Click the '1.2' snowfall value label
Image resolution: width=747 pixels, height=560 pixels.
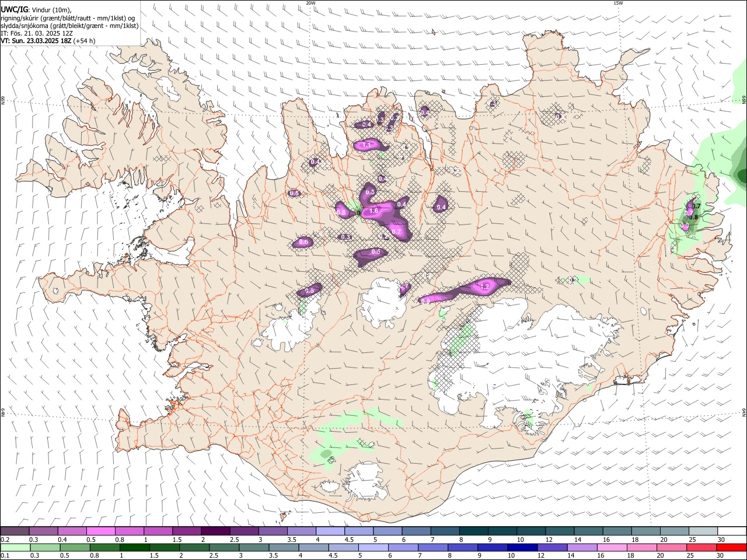484,286
